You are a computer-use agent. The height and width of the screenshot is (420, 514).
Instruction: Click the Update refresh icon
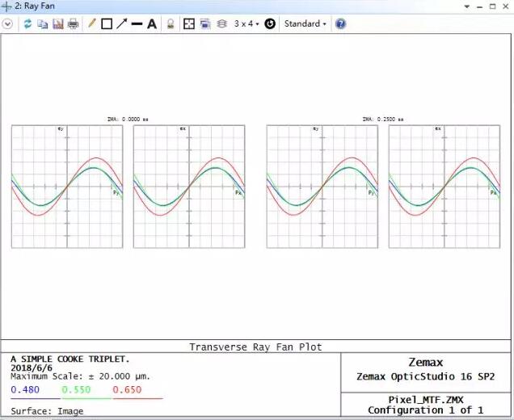(x=27, y=23)
